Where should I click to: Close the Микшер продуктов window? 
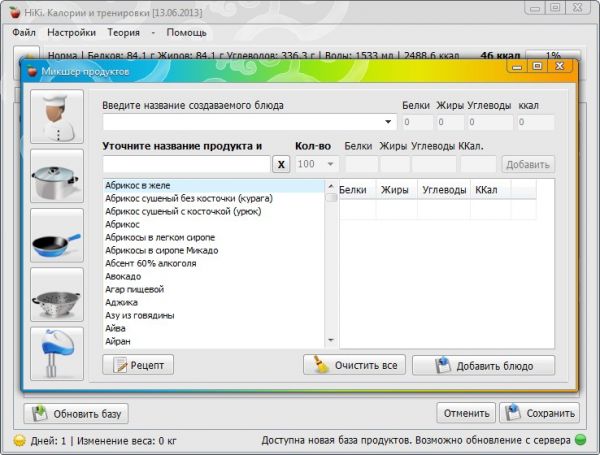(x=560, y=66)
